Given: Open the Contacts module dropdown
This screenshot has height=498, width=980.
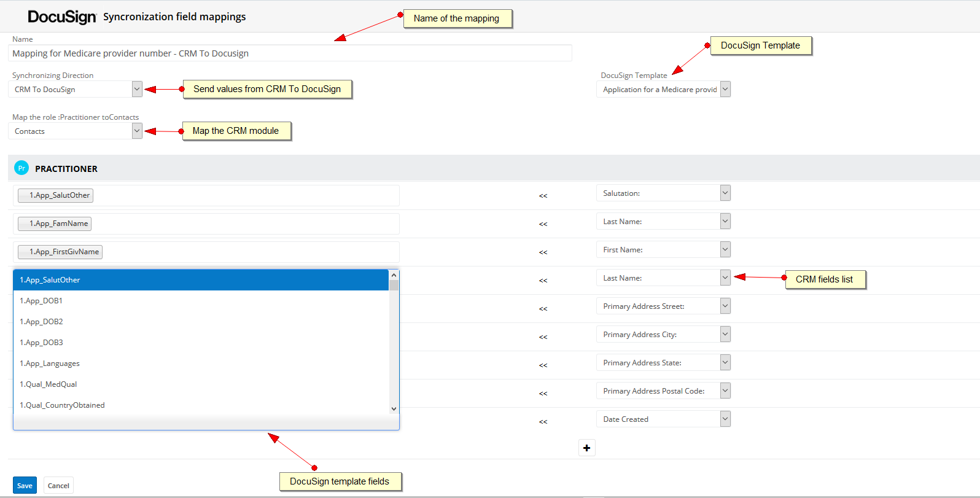Looking at the screenshot, I should point(75,131).
